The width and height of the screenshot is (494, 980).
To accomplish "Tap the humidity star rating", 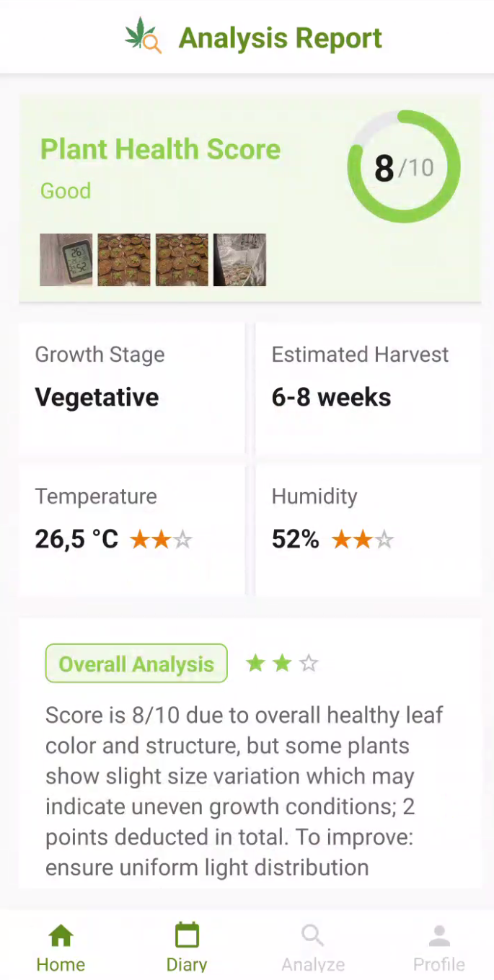I will [x=362, y=540].
